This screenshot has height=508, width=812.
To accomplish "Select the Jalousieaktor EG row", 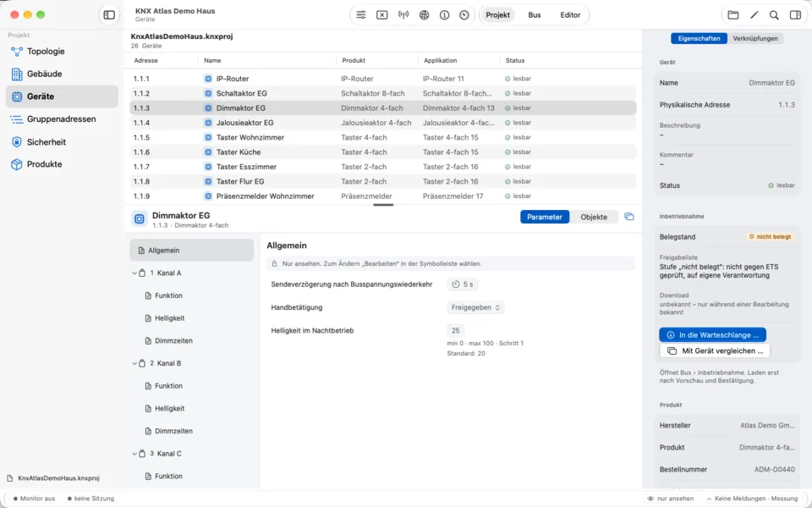I will pyautogui.click(x=382, y=123).
